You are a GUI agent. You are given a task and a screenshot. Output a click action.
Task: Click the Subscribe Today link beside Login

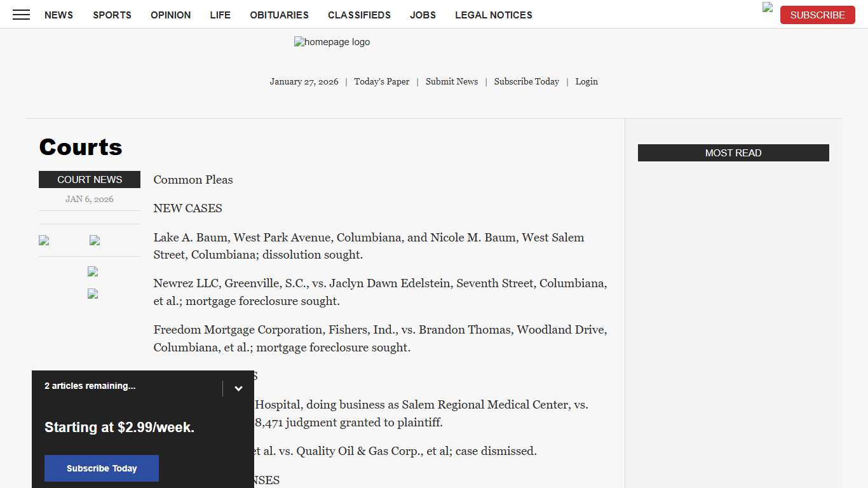(526, 81)
